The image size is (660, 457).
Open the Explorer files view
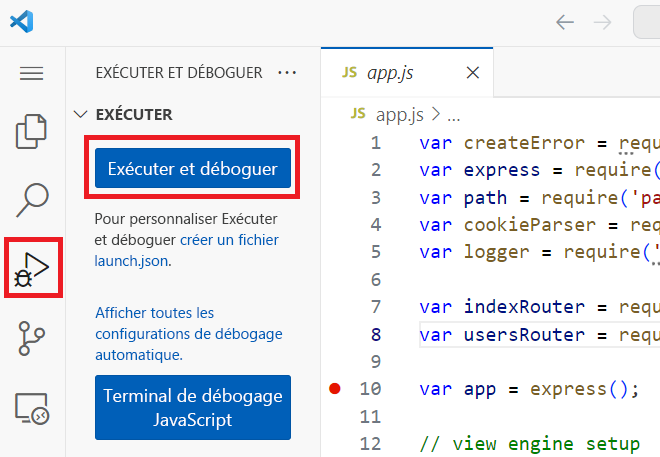point(31,131)
